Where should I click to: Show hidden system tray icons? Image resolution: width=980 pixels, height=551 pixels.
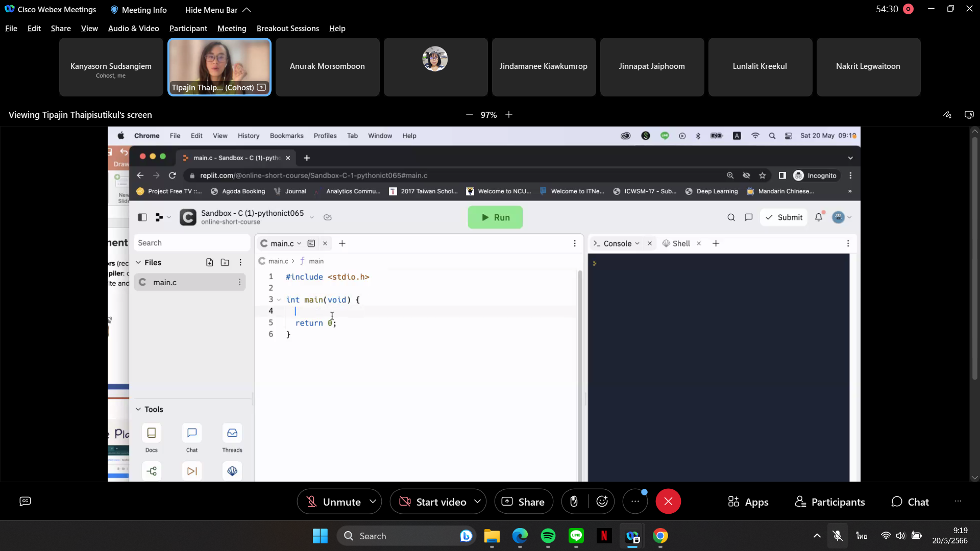click(817, 536)
